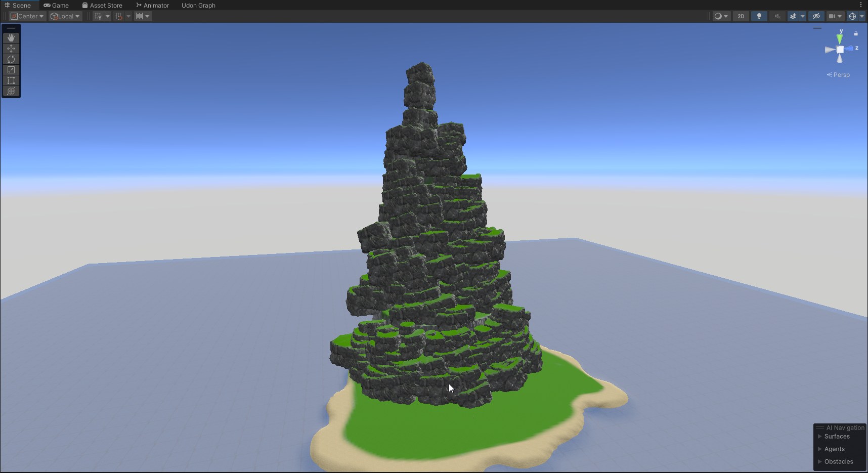Switch to the Game tab
The width and height of the screenshot is (868, 473).
pos(56,5)
